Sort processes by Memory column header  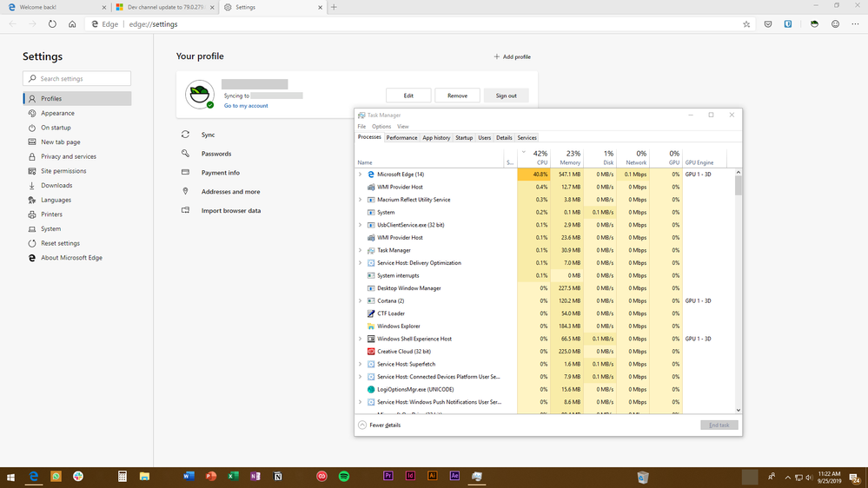(x=567, y=157)
